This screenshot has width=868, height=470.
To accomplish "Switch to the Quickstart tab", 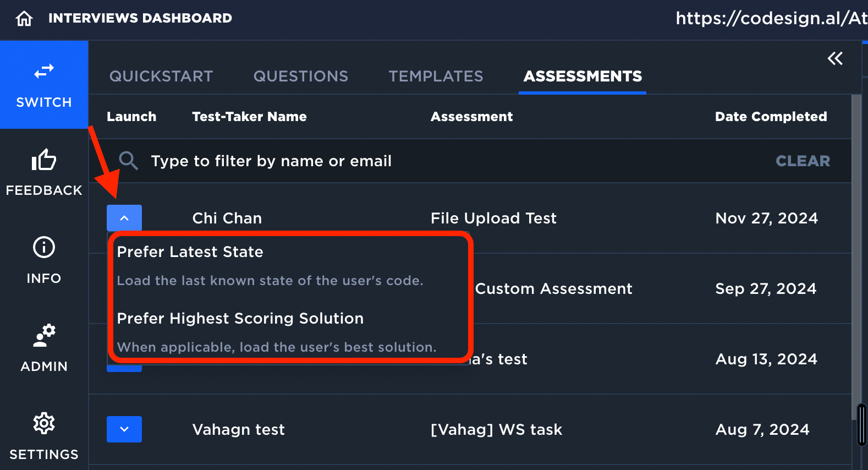I will point(161,76).
